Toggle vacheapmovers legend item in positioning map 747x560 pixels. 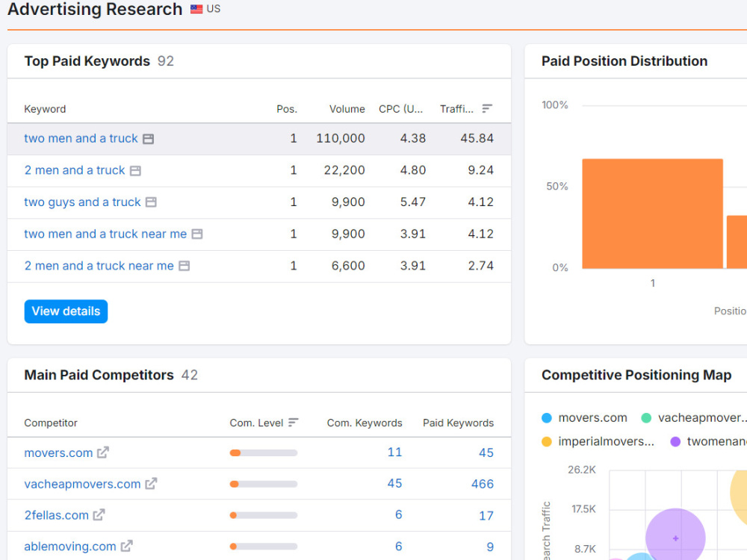[694, 418]
